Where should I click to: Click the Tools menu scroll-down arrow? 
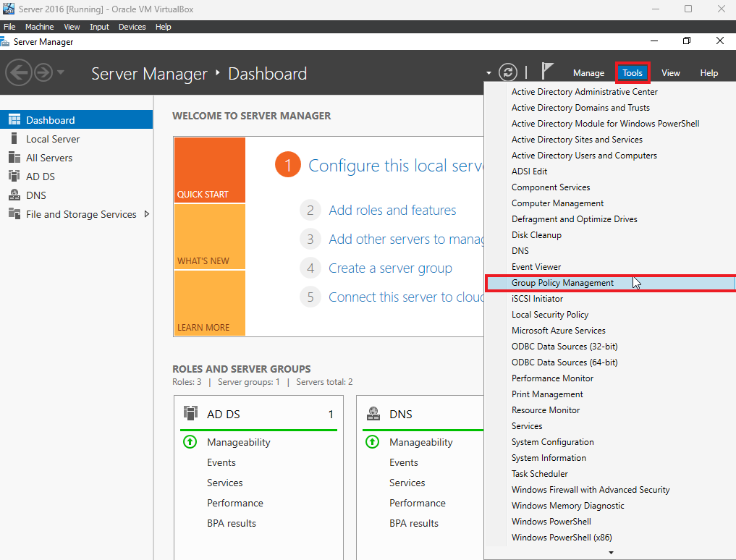pyautogui.click(x=611, y=553)
